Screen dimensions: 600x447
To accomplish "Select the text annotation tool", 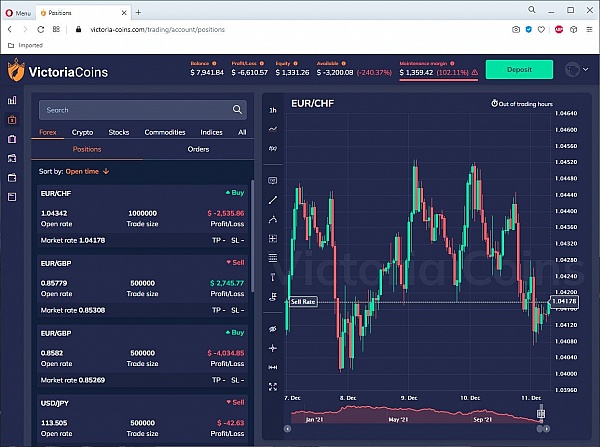I will (273, 277).
